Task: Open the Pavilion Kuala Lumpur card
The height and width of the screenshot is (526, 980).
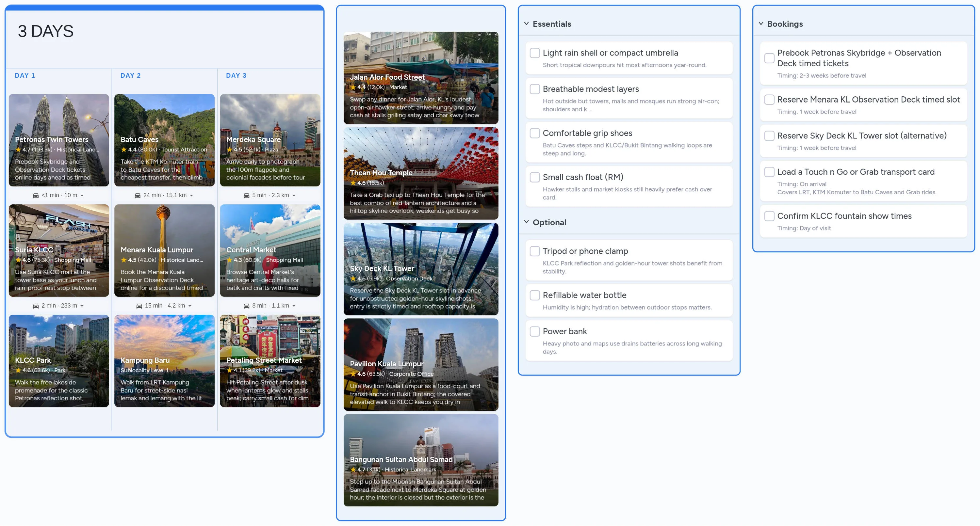Action: pyautogui.click(x=421, y=365)
